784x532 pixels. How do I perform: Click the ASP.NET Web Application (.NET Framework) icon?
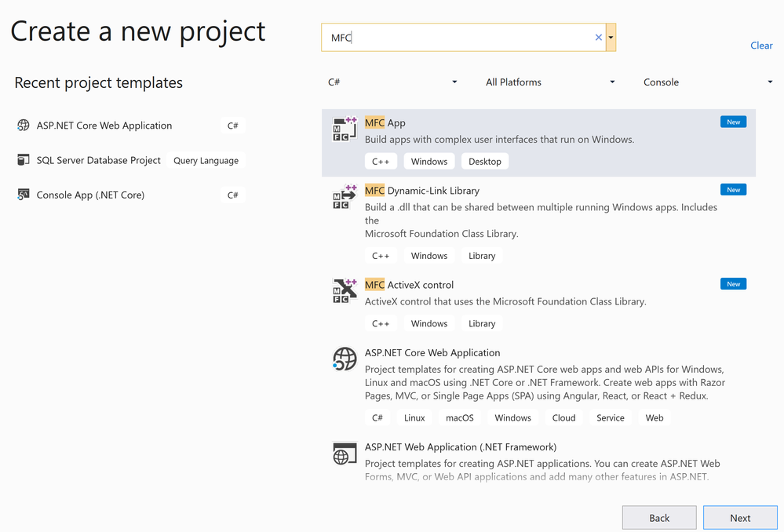[x=345, y=454]
